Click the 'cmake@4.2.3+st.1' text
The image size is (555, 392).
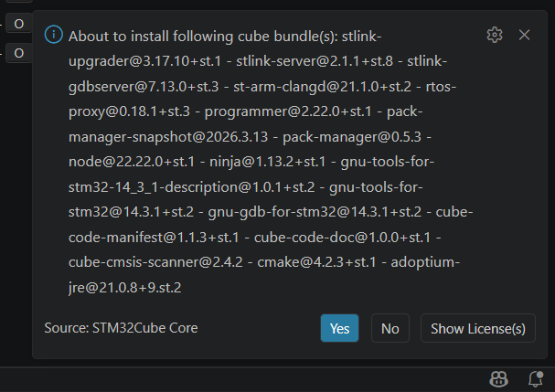[316, 262]
